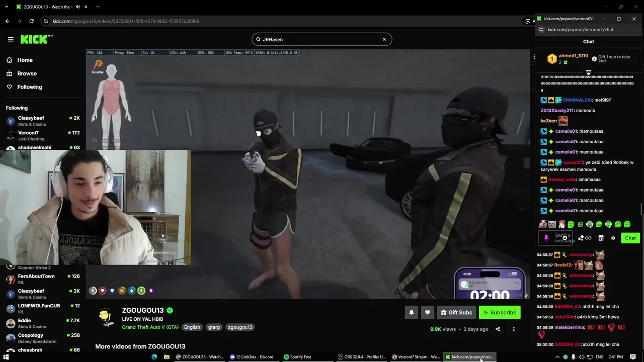Click the green Subscribe button
644x362 pixels.
pos(500,312)
